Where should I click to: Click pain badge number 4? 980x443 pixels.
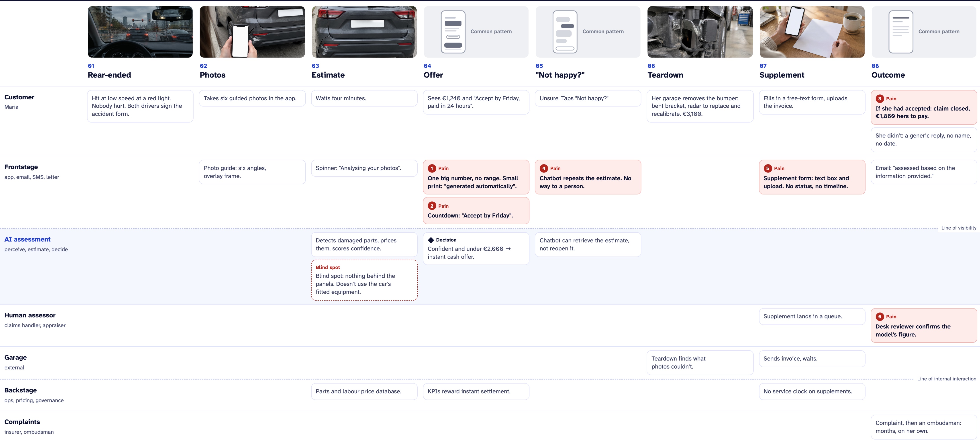(544, 168)
